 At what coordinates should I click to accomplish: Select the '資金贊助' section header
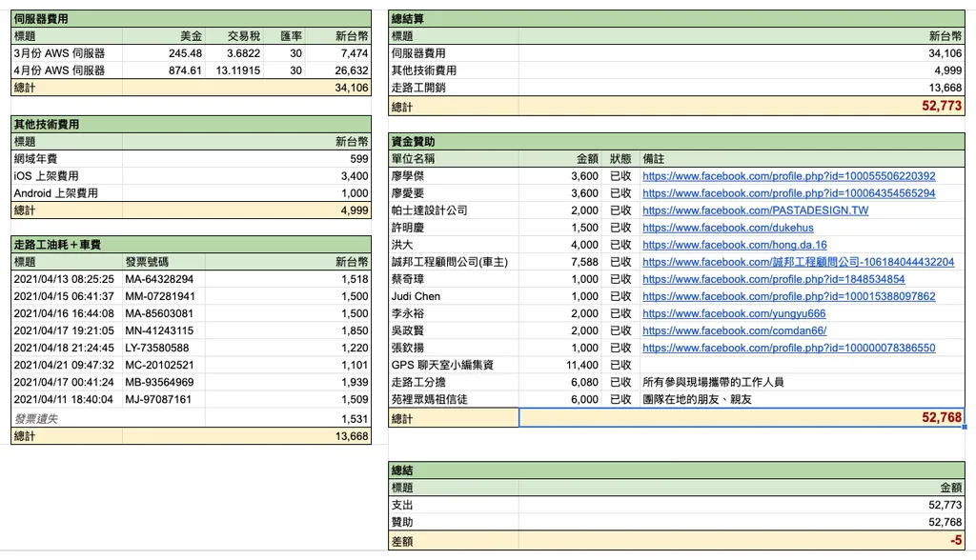pyautogui.click(x=677, y=141)
